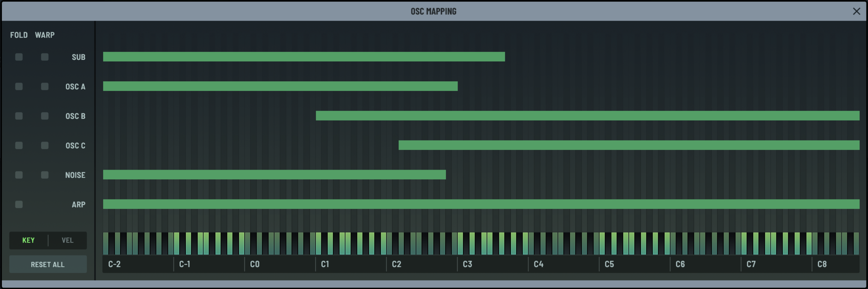
Task: Click the NOISE row label
Action: coord(75,175)
